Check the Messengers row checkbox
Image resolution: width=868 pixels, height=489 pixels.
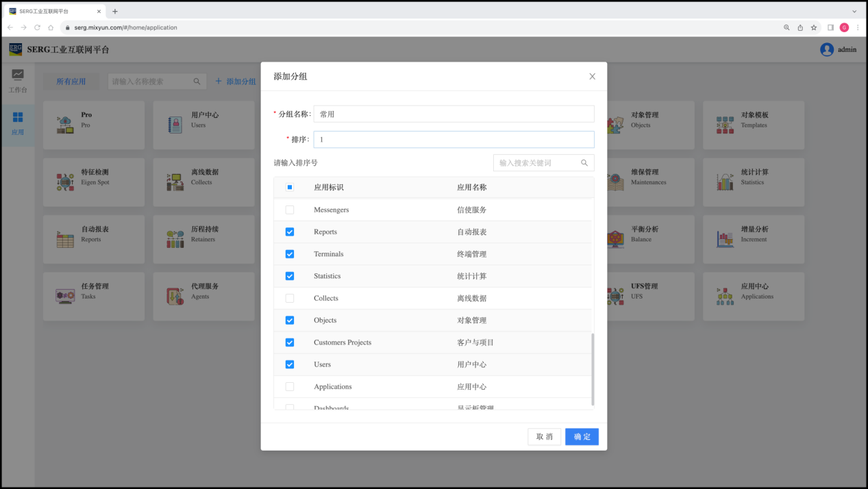tap(289, 210)
